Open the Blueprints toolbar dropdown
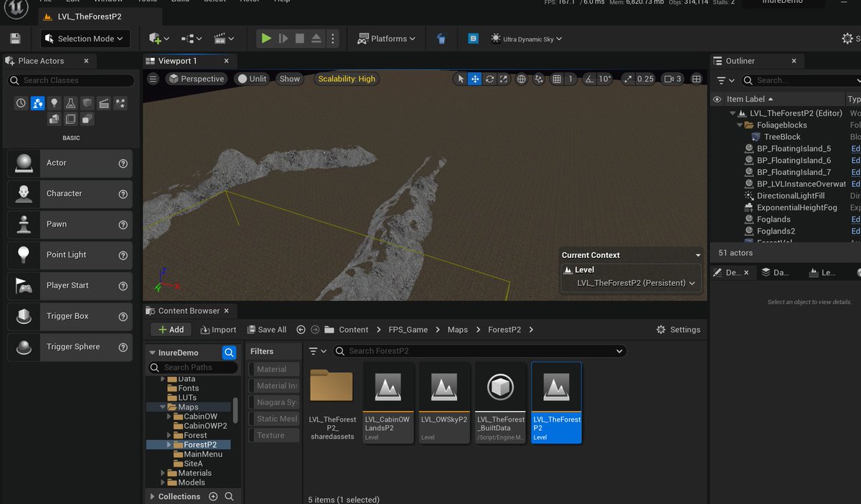The image size is (861, 504). [192, 39]
